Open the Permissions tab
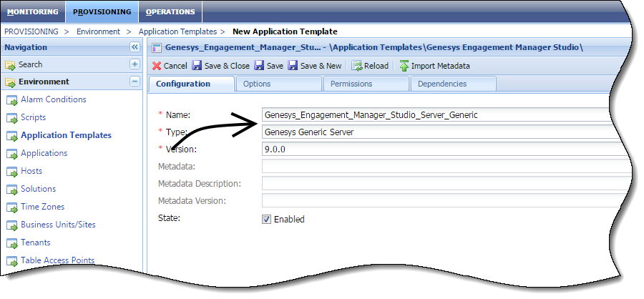This screenshot has width=644, height=299. (351, 84)
